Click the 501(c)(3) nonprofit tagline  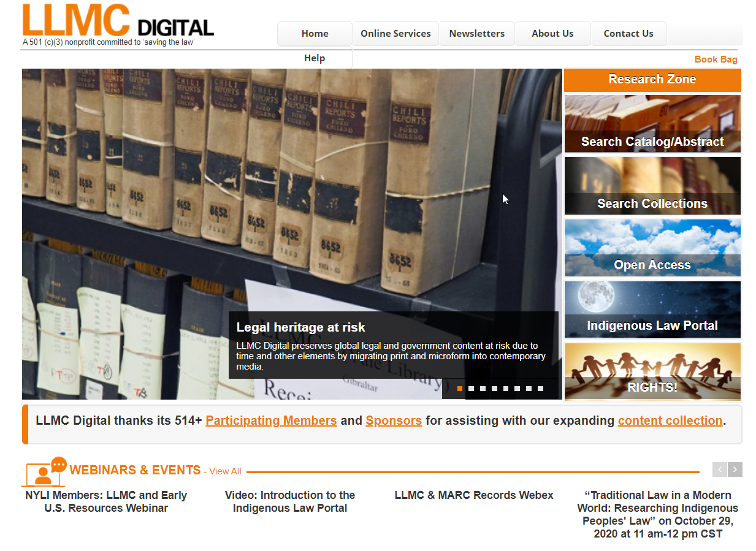click(109, 42)
